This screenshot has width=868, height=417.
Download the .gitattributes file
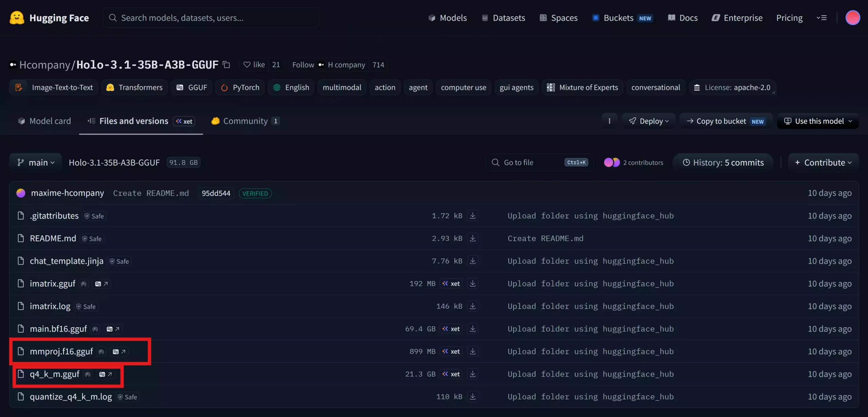click(473, 216)
